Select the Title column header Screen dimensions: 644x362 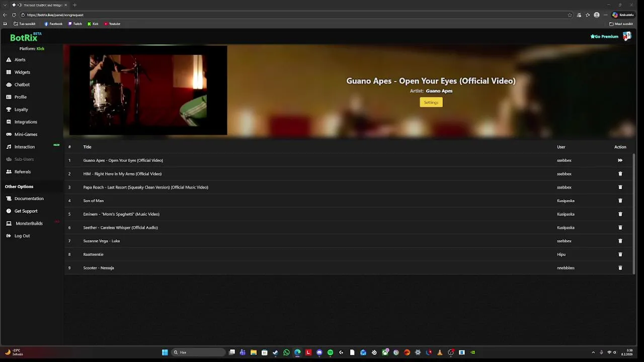click(x=87, y=147)
